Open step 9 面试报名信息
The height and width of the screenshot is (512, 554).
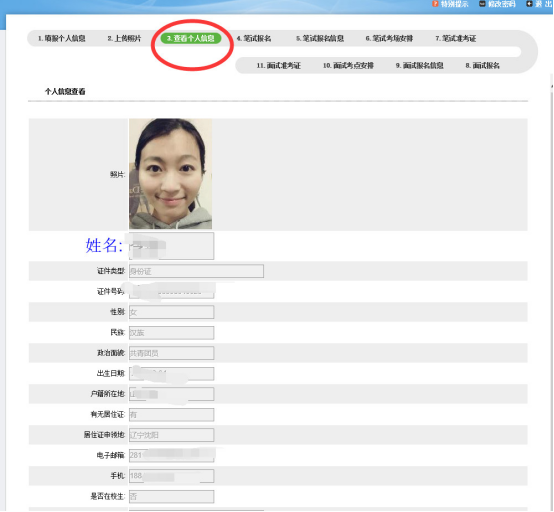coord(419,65)
